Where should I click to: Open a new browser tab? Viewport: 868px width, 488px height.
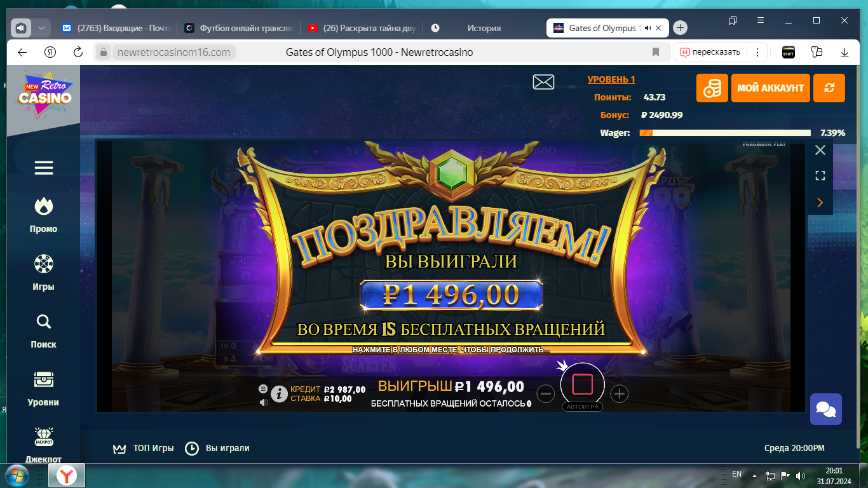(680, 28)
